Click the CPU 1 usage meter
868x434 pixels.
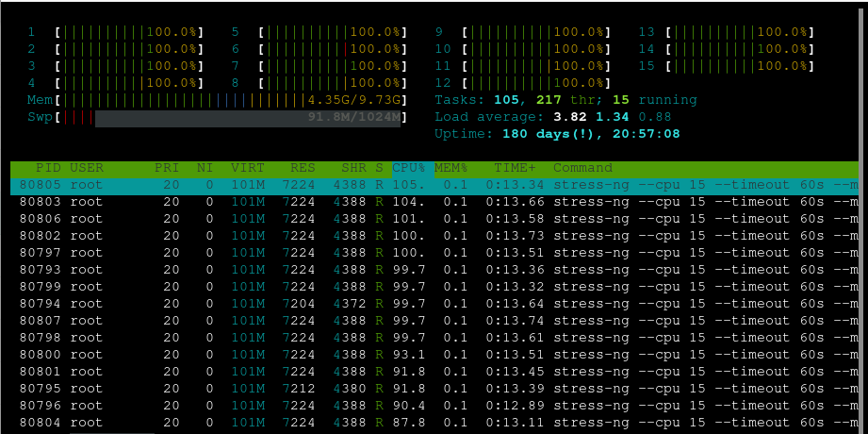click(x=116, y=32)
